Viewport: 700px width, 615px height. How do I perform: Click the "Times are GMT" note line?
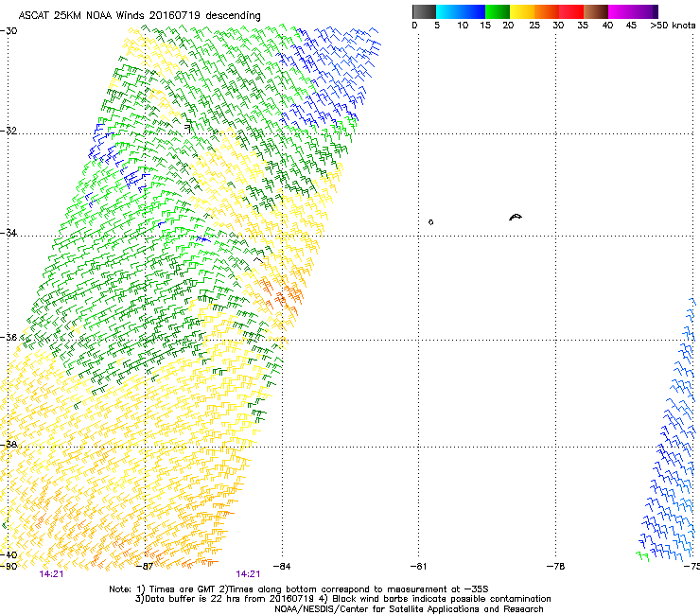click(x=299, y=589)
